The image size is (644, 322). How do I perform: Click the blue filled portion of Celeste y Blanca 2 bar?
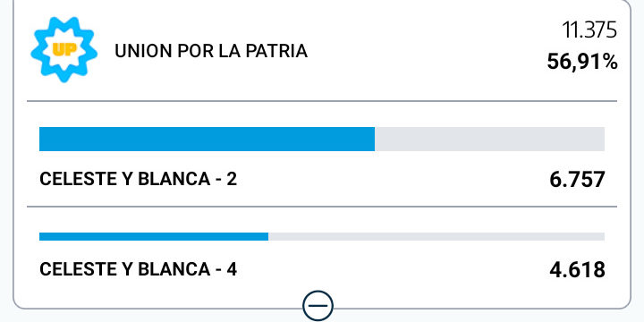207,139
